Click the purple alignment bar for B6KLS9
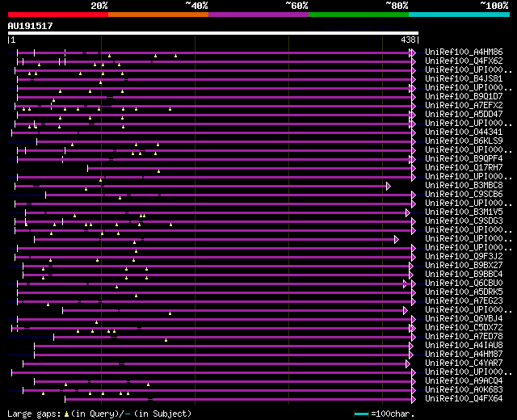Image resolution: width=517 pixels, height=420 pixels. point(225,142)
